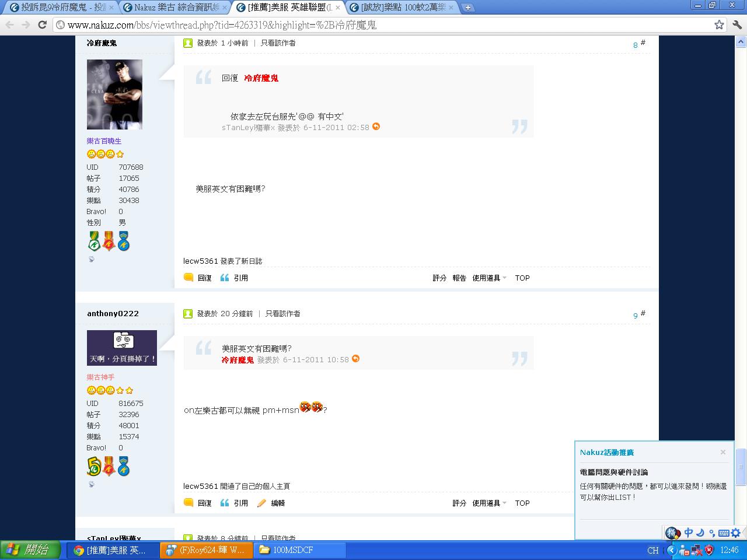
Task: Click the anthony0222 avatar image
Action: (x=122, y=348)
